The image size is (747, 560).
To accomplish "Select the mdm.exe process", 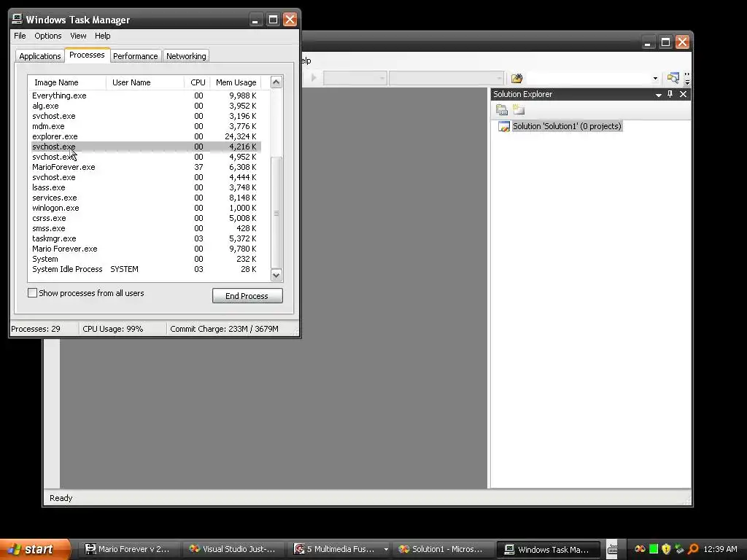I will tap(146, 126).
